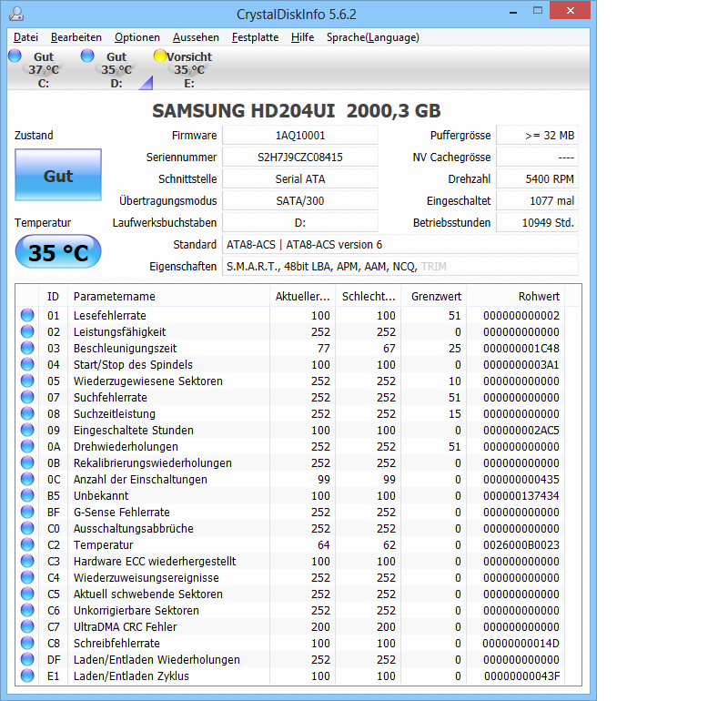Open the Optionen menu

pyautogui.click(x=137, y=37)
